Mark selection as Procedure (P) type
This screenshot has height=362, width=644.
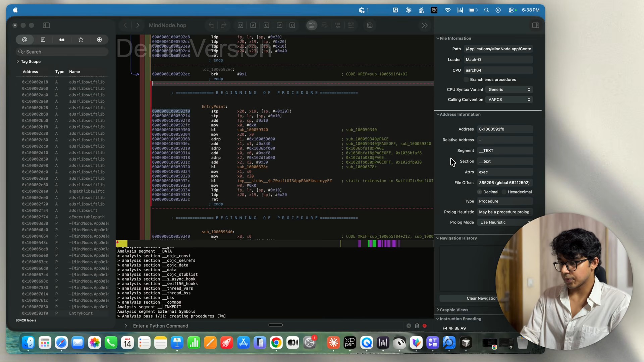279,25
